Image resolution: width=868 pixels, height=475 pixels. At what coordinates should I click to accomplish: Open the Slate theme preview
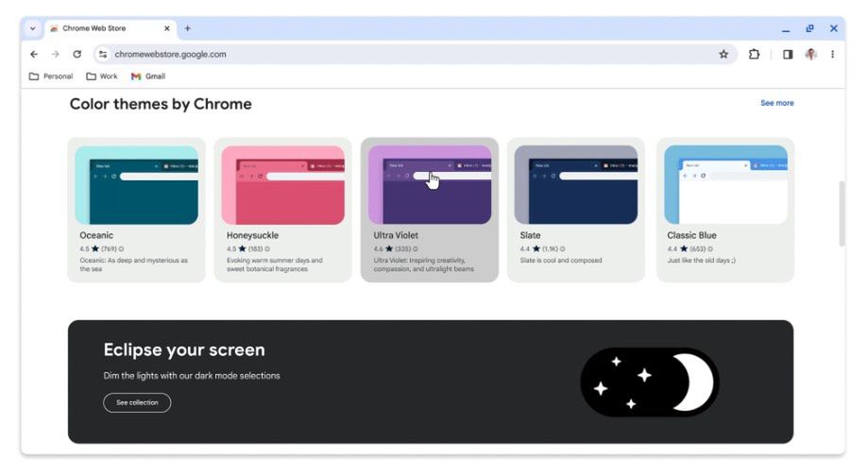pyautogui.click(x=576, y=185)
